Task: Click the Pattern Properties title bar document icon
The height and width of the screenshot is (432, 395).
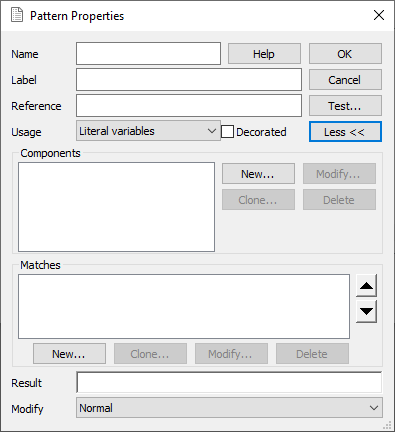Action: pyautogui.click(x=17, y=15)
